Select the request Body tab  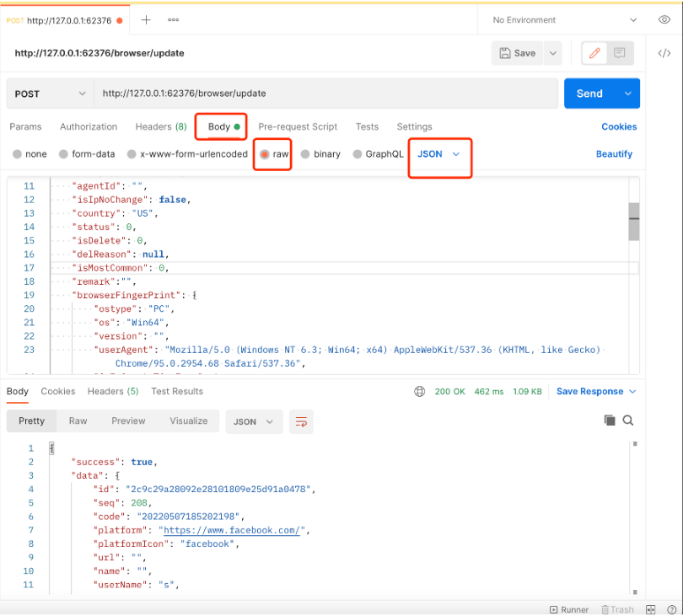click(x=224, y=126)
